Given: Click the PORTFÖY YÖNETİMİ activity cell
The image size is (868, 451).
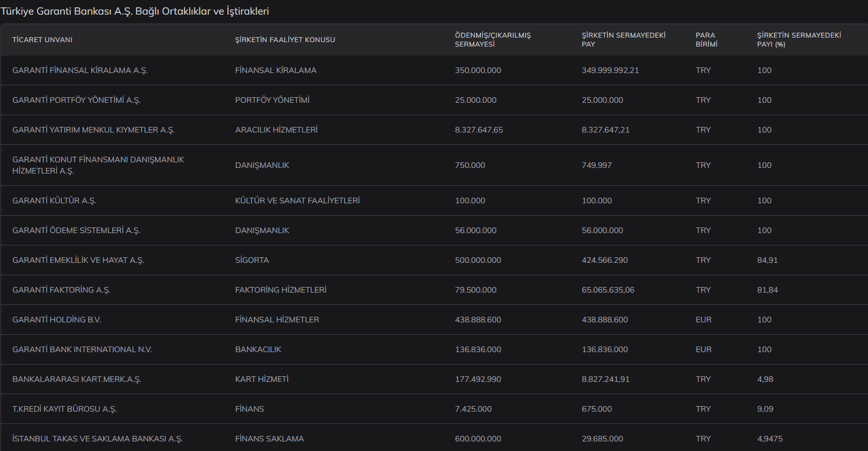Looking at the screenshot, I should [x=272, y=100].
